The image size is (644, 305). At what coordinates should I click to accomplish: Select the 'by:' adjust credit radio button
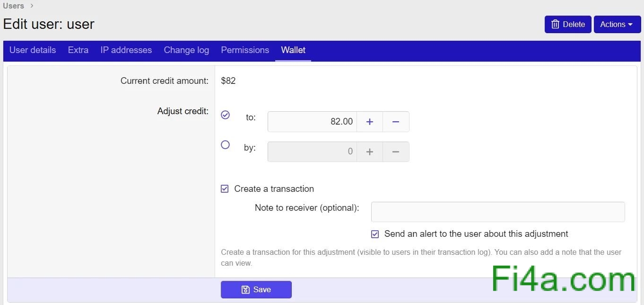[226, 145]
